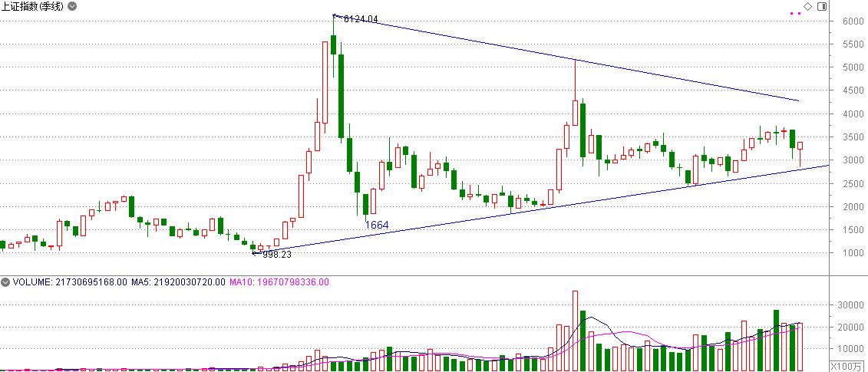Click the magenta MA10: 19670798336.00 value
This screenshot has width=868, height=372.
coord(279,281)
